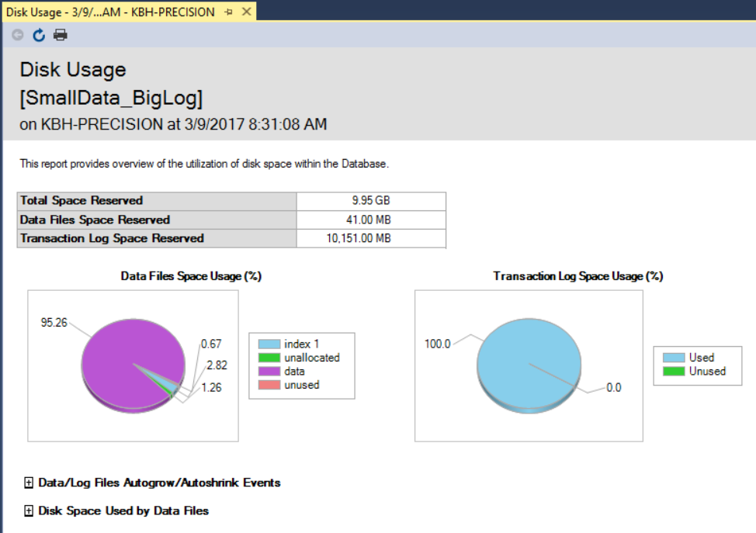Click the Transaction Log Space Reserved value

[x=371, y=237]
